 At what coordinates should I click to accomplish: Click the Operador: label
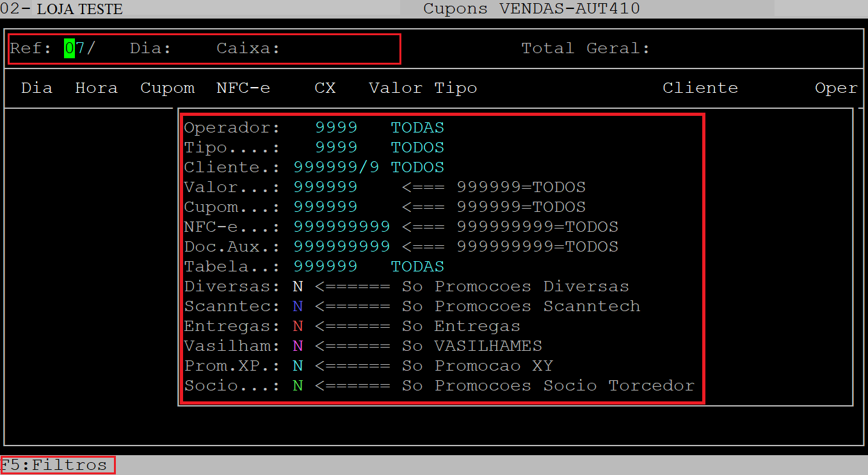[x=232, y=127]
